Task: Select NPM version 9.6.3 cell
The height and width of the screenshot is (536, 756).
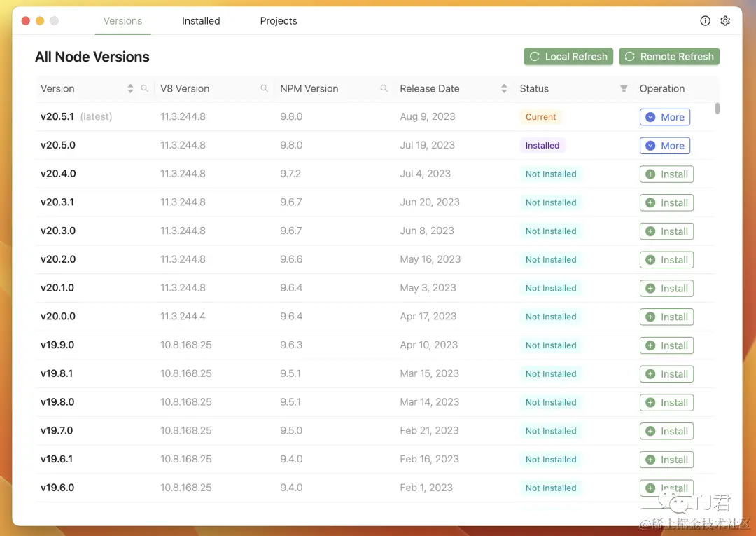Action: [291, 345]
